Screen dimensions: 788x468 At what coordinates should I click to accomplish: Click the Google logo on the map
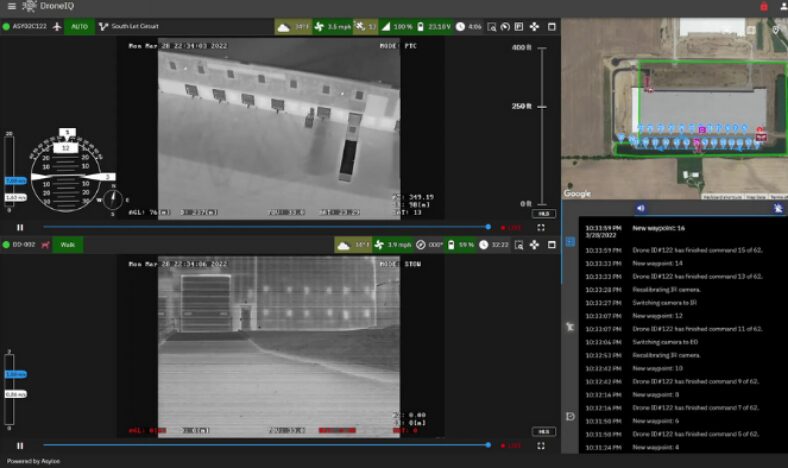point(577,194)
